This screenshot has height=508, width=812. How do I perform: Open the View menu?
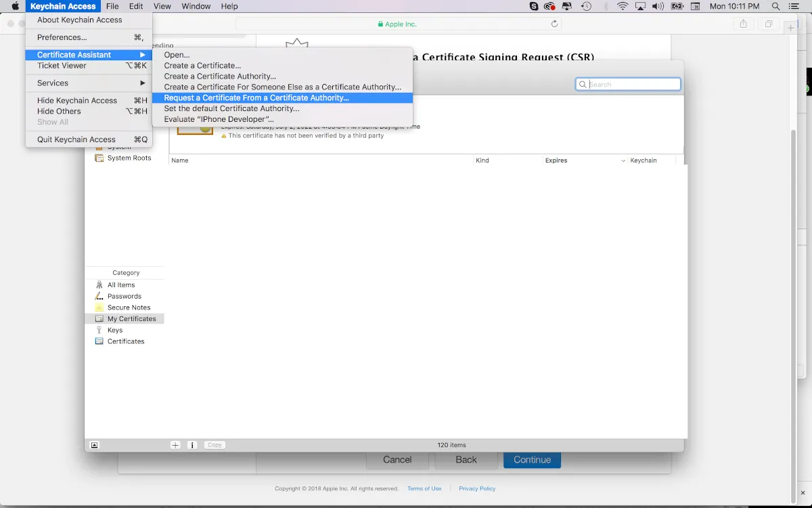162,6
